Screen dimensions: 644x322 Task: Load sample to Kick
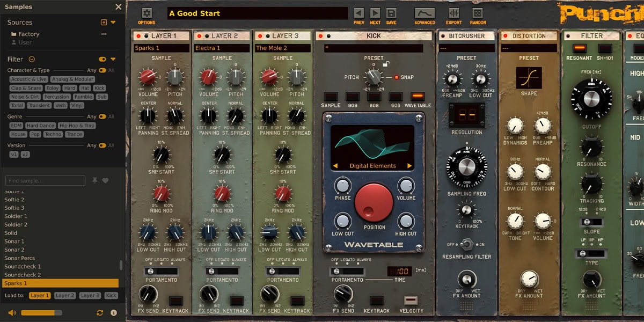111,296
